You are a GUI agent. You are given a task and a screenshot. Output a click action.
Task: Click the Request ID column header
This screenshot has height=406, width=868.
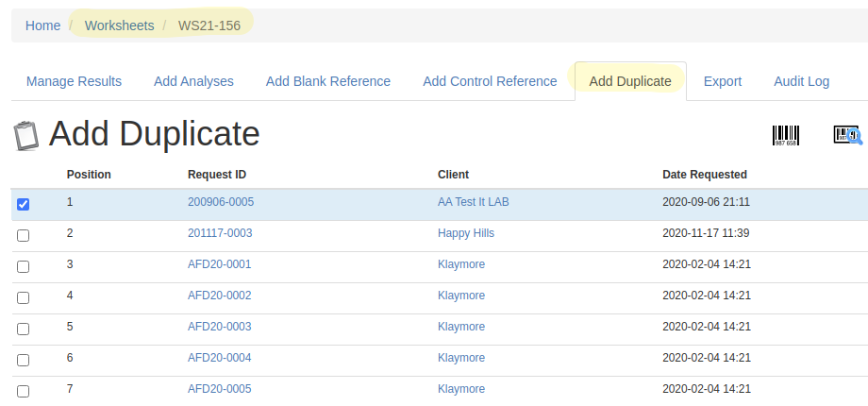pos(217,175)
